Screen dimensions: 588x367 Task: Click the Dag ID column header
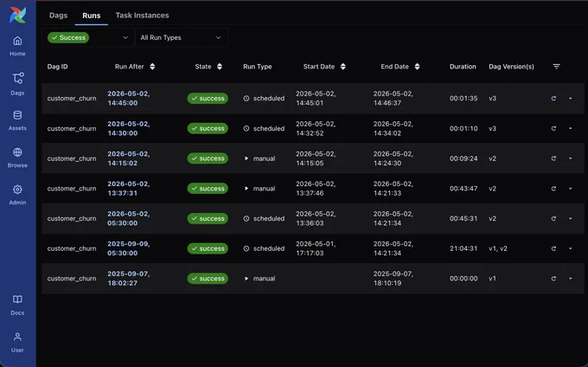point(57,67)
